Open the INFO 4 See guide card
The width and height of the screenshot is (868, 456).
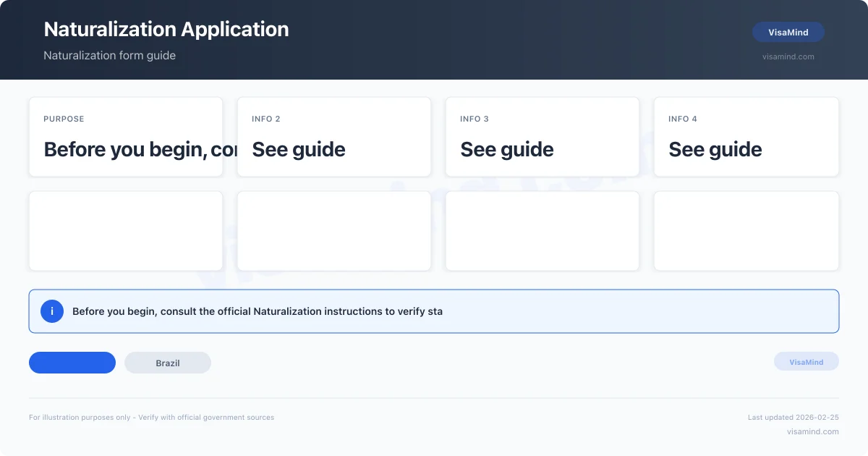(746, 137)
